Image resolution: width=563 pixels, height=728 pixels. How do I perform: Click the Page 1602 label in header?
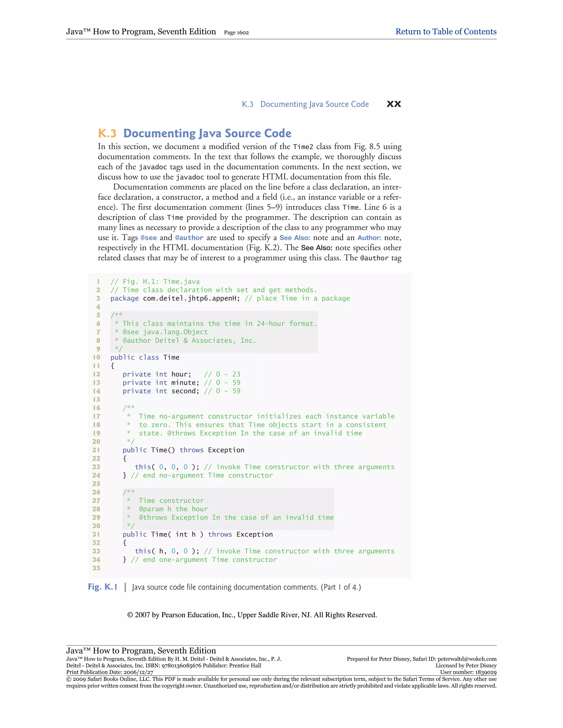pyautogui.click(x=236, y=33)
